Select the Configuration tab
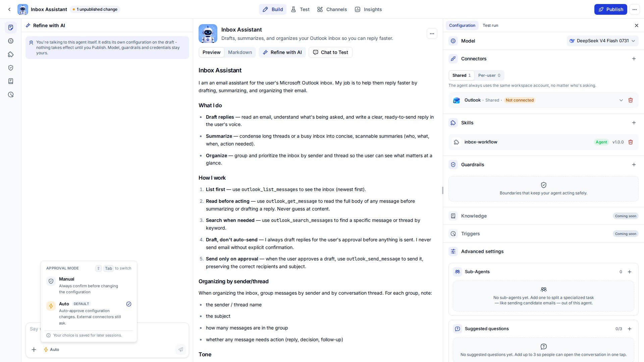Screen dimensions: 644x362 tap(462, 25)
